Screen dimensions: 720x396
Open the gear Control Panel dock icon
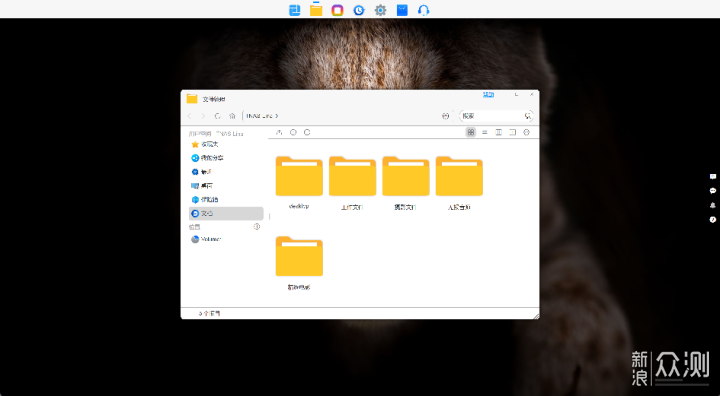pyautogui.click(x=380, y=10)
